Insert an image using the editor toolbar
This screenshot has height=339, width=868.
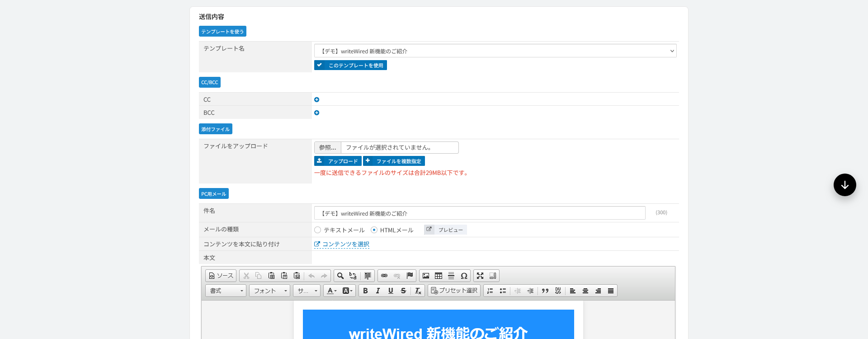[x=426, y=276]
